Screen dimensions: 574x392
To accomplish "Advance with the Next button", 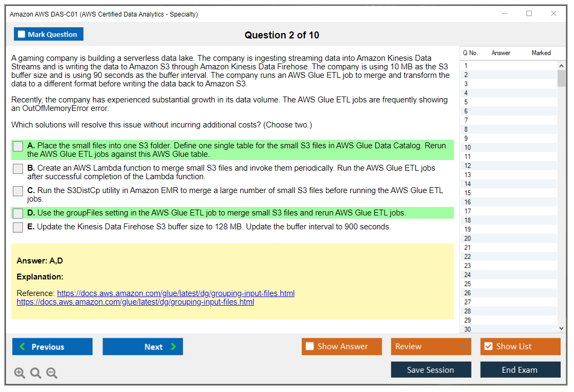I will tap(143, 347).
